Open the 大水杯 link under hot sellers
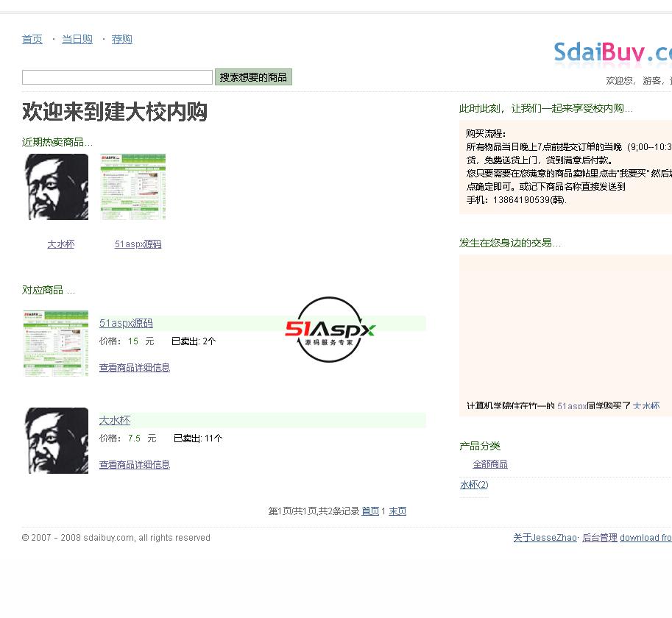 (61, 244)
